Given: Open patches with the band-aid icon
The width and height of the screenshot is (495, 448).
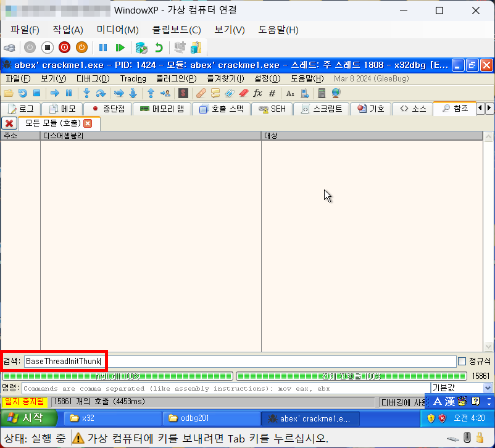Looking at the screenshot, I should (x=201, y=93).
